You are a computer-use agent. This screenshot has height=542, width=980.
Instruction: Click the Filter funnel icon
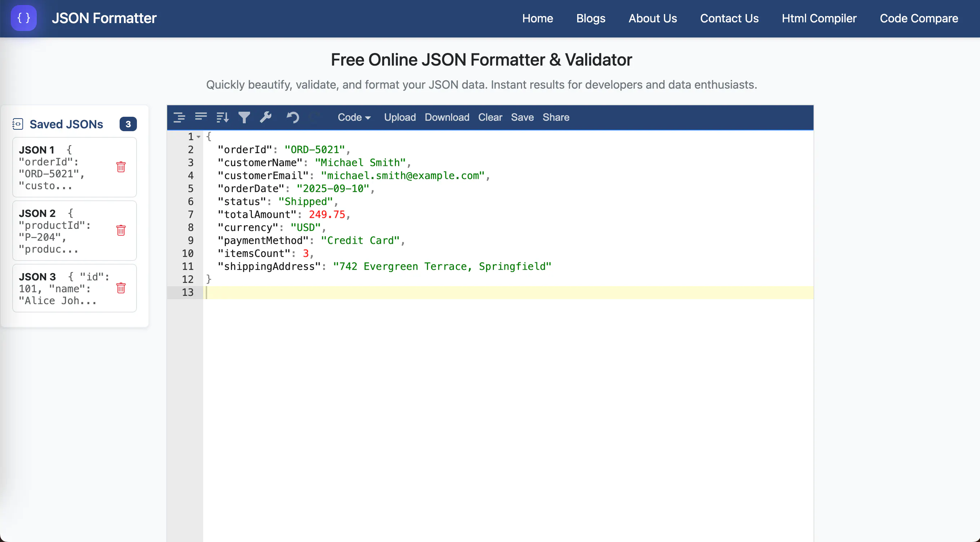click(x=244, y=117)
